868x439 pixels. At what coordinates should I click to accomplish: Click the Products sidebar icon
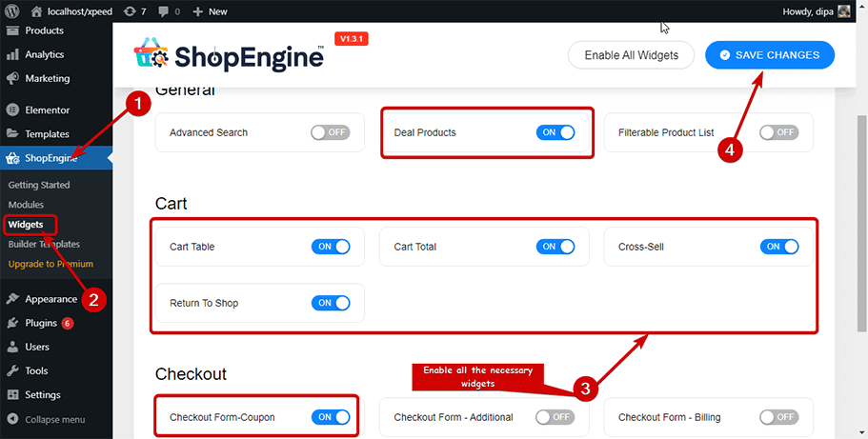click(x=12, y=30)
